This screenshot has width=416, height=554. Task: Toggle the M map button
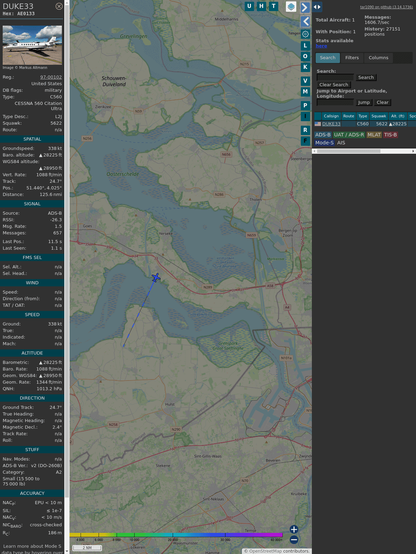pos(305,92)
